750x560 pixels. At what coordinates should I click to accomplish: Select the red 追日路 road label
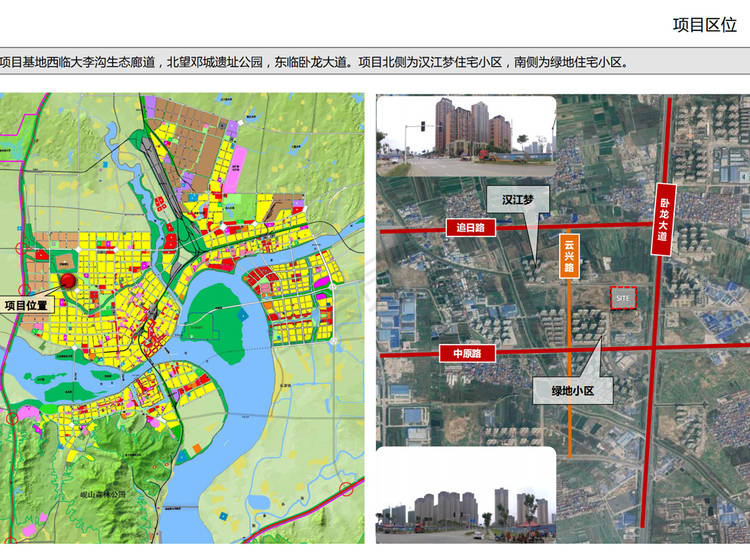click(x=469, y=228)
